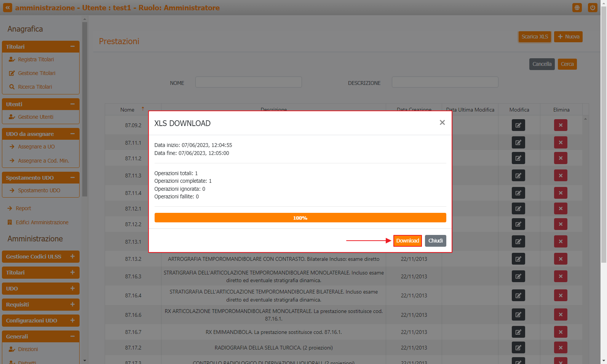Edit the 87.16.3 prestazione entry

click(x=518, y=276)
